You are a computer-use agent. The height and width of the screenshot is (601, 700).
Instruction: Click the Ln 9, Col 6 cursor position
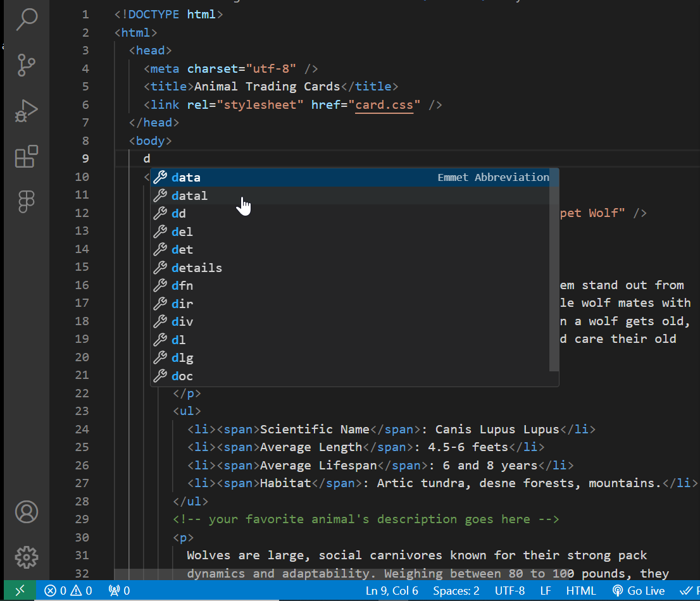coord(392,591)
